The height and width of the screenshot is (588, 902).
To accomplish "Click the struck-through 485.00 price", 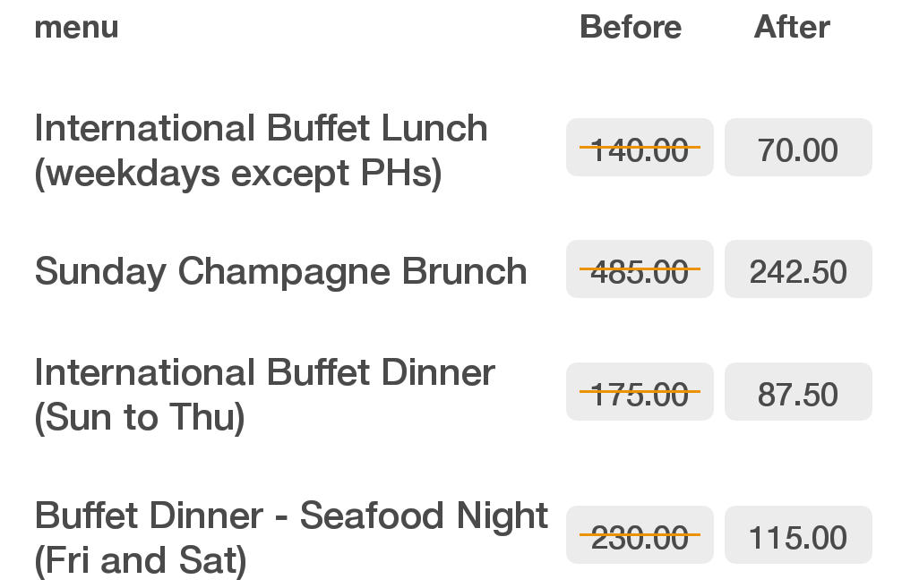I will click(x=640, y=270).
